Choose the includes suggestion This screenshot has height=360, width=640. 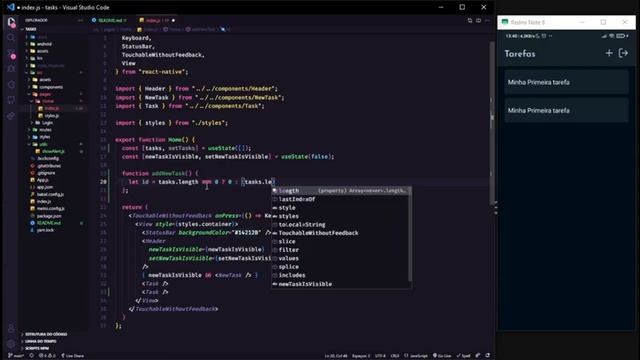point(341,275)
